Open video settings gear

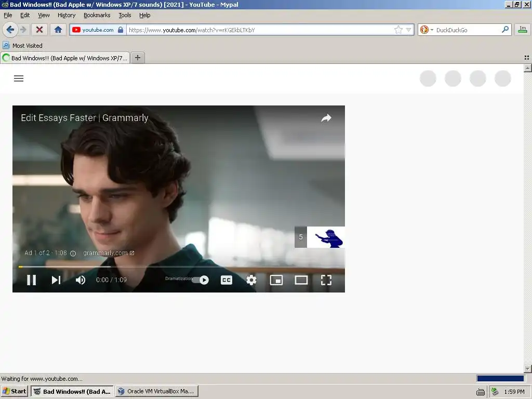(251, 280)
